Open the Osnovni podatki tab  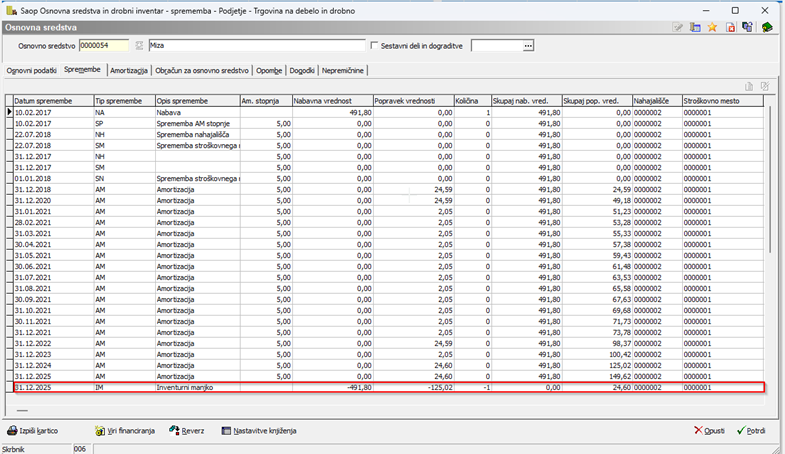31,71
